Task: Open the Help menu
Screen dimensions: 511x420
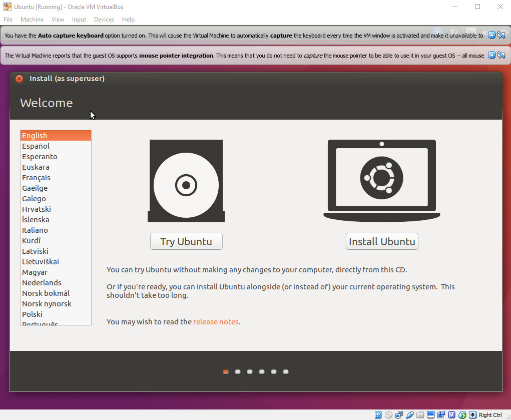Action: point(129,20)
